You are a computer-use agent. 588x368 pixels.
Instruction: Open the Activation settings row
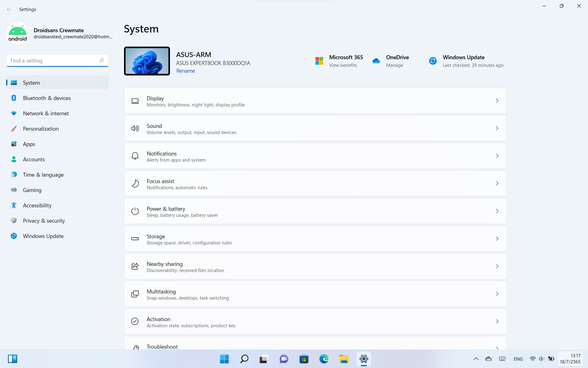coord(315,321)
